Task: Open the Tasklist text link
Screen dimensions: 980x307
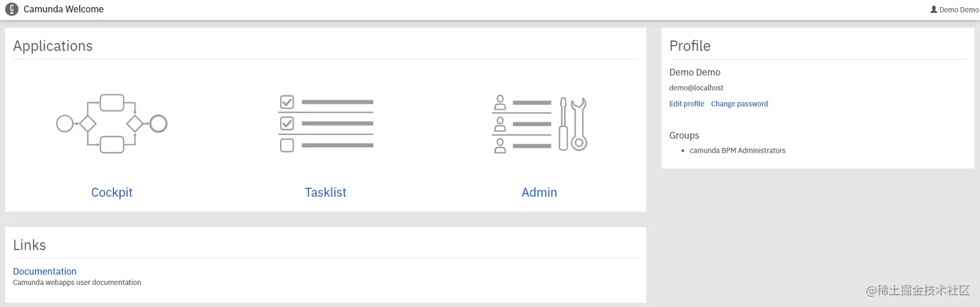Action: point(325,192)
